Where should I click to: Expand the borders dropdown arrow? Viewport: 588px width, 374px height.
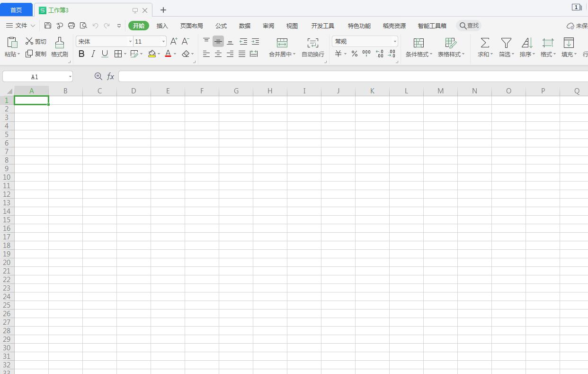pos(125,54)
